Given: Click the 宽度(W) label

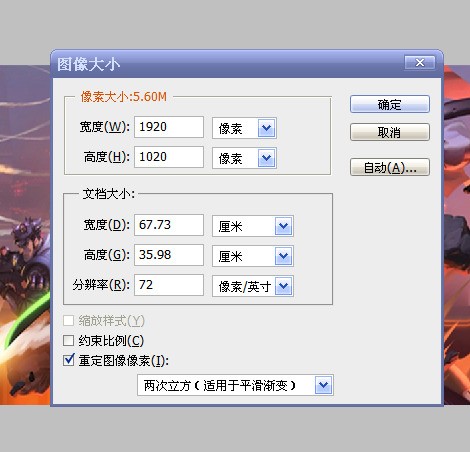Looking at the screenshot, I should [104, 127].
